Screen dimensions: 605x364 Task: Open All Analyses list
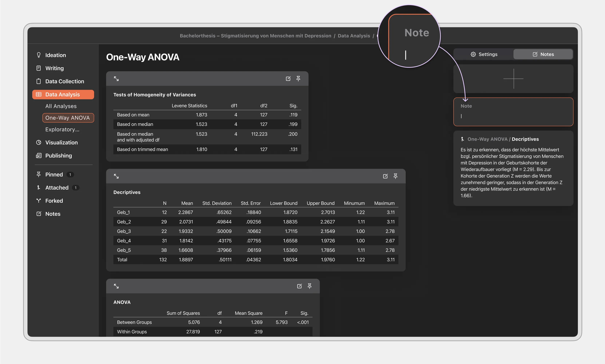point(61,106)
